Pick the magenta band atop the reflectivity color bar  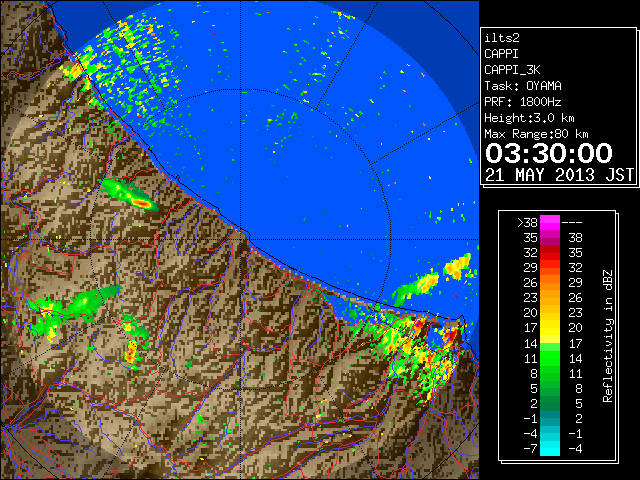point(550,223)
